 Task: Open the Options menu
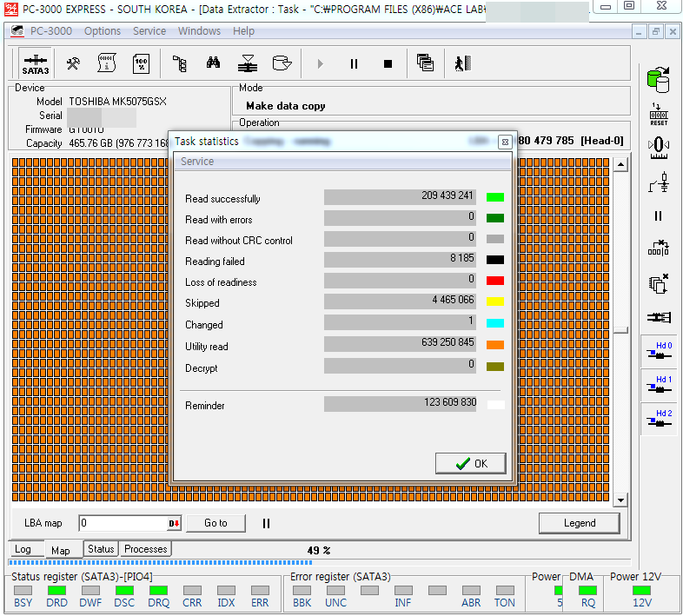point(103,31)
